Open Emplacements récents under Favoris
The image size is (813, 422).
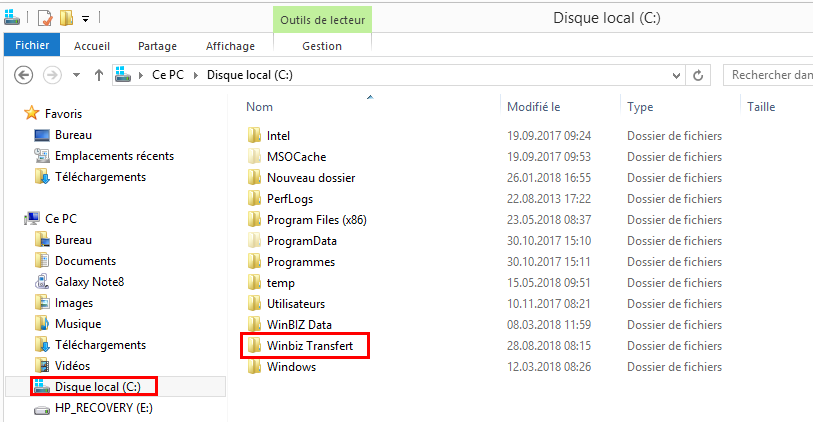pos(113,156)
